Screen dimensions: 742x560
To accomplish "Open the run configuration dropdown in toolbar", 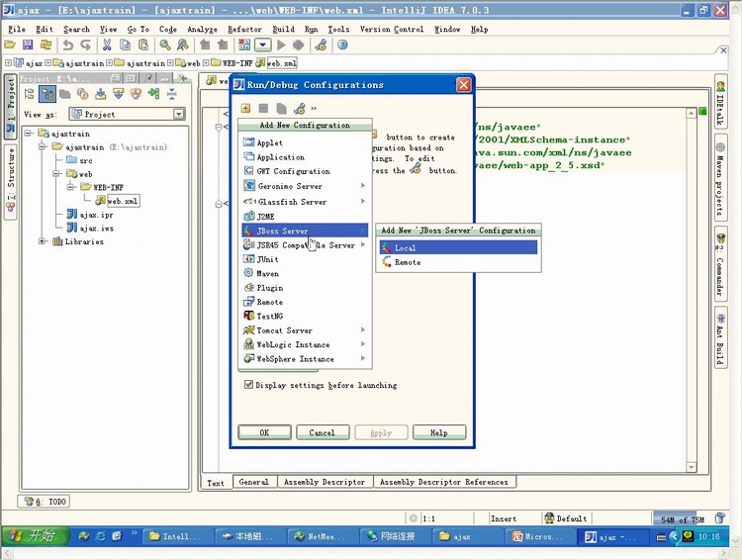I will pyautogui.click(x=262, y=45).
